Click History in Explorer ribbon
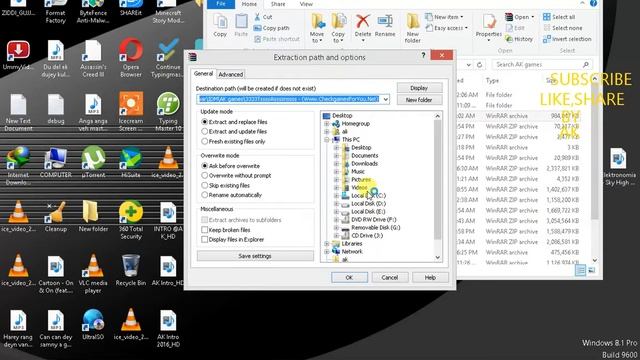 pyautogui.click(x=519, y=39)
